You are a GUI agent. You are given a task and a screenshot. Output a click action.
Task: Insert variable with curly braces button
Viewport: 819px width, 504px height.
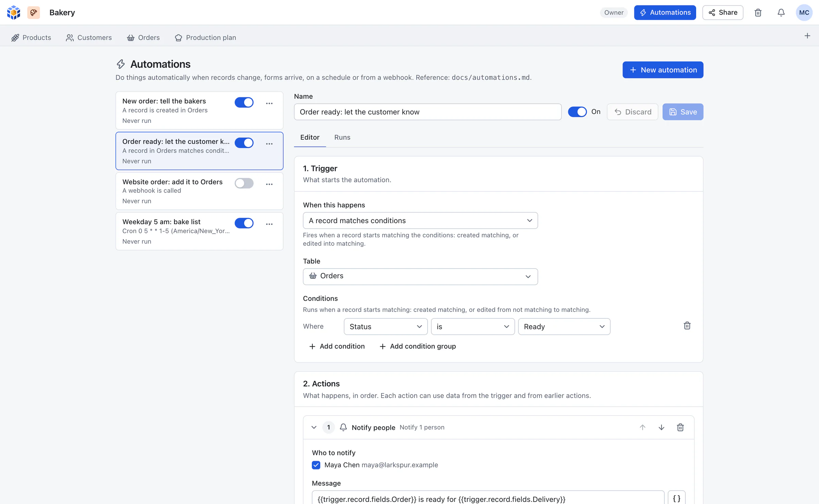[x=676, y=498]
